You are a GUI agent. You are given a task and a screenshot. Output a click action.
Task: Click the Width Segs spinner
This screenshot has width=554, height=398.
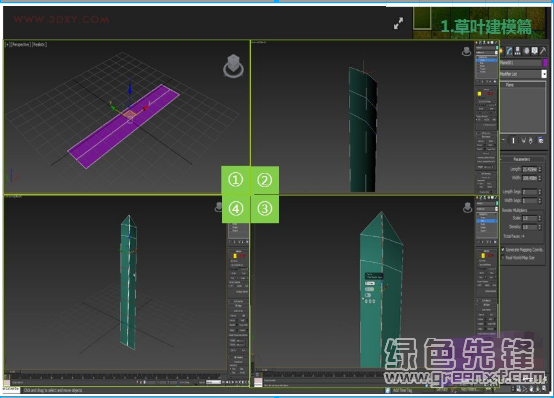(x=540, y=201)
